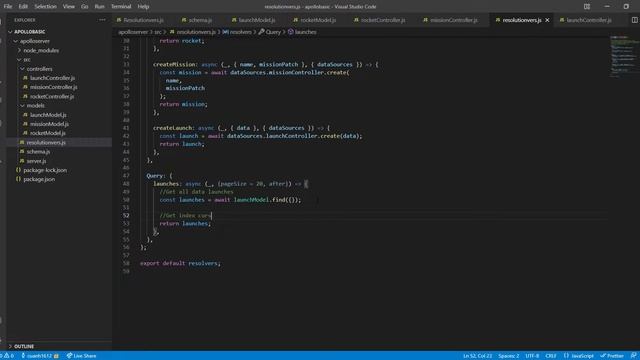
Task: Open the Terminal menu
Action: [x=121, y=7]
